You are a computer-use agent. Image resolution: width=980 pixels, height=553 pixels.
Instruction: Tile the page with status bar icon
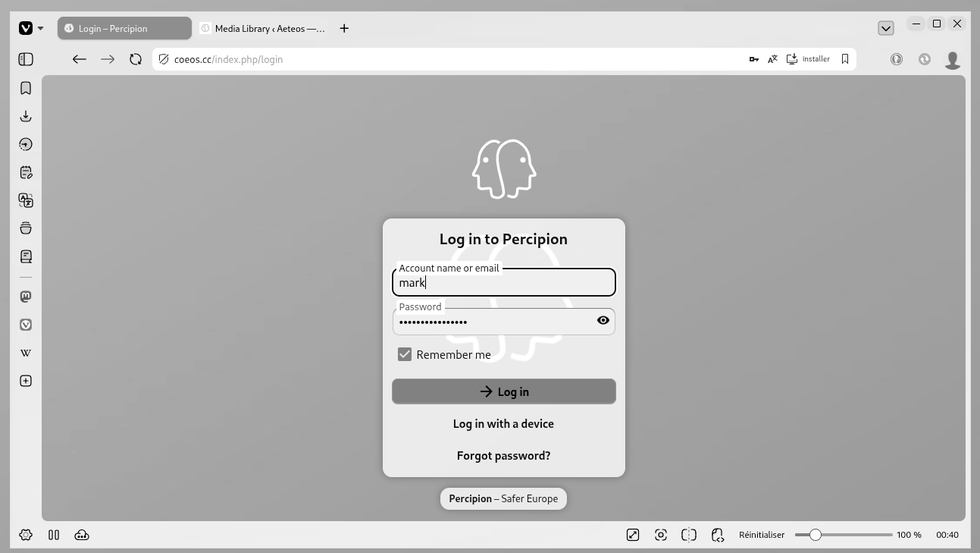point(689,535)
